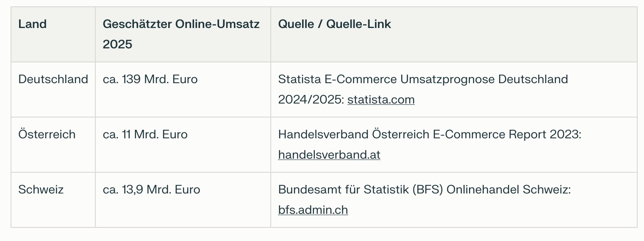Viewport: 644px width, 241px height.
Task: Open the statista.com source link
Action: tap(381, 100)
